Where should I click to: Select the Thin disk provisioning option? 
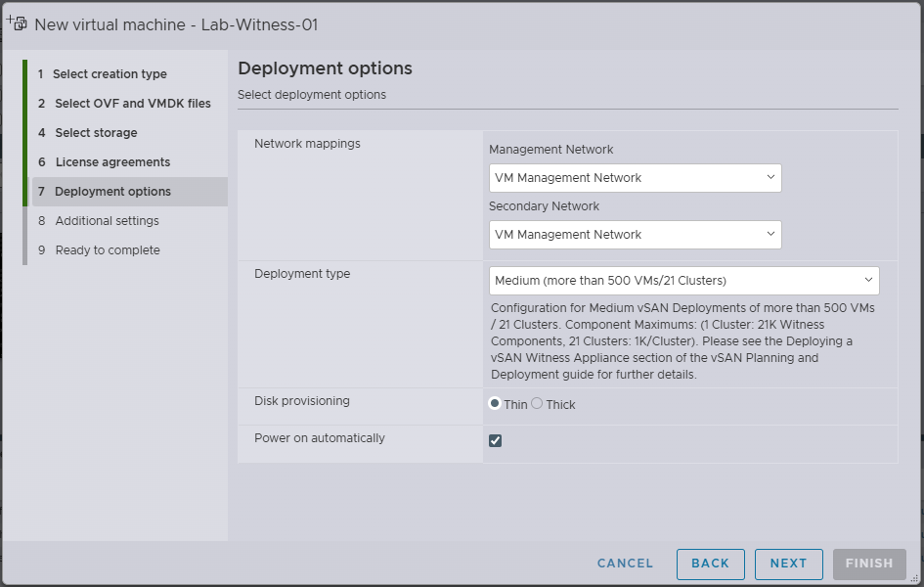496,404
